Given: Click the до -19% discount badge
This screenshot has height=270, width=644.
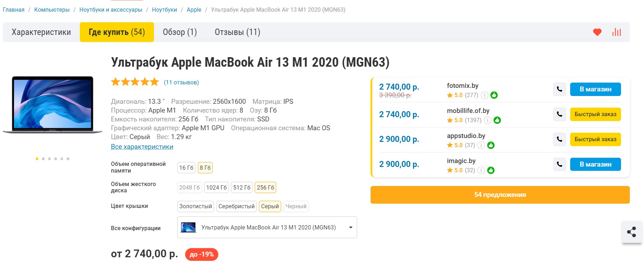Looking at the screenshot, I should [x=202, y=254].
